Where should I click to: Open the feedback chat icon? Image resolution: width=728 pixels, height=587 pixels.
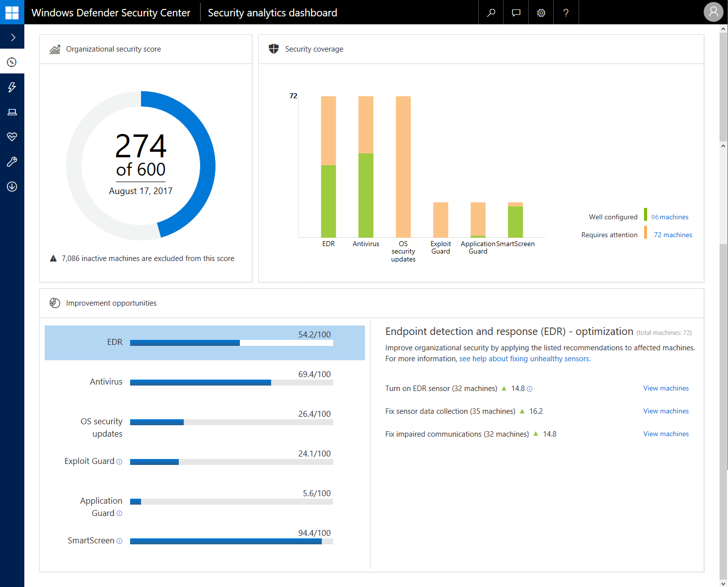(516, 12)
